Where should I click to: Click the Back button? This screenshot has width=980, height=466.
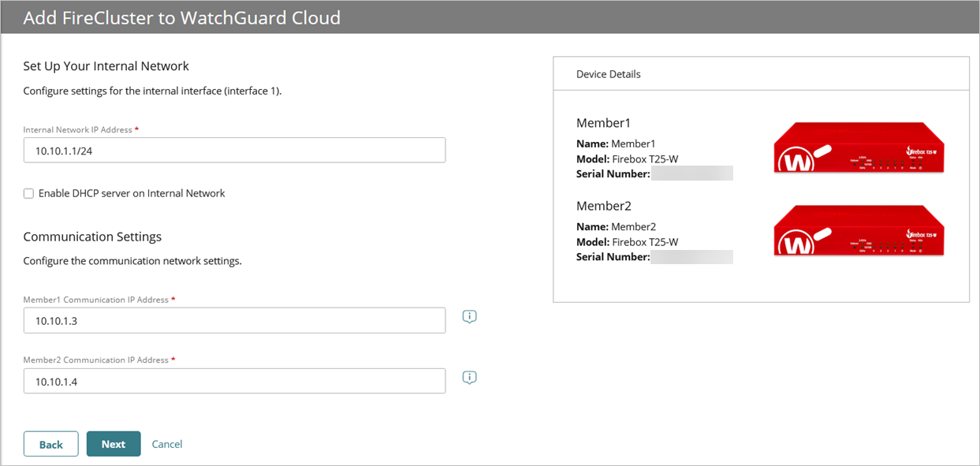[x=50, y=443]
